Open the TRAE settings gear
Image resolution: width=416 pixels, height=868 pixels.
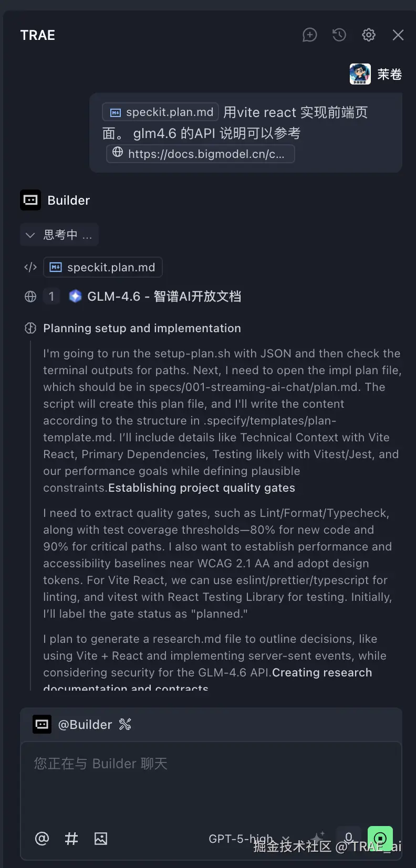coord(368,35)
